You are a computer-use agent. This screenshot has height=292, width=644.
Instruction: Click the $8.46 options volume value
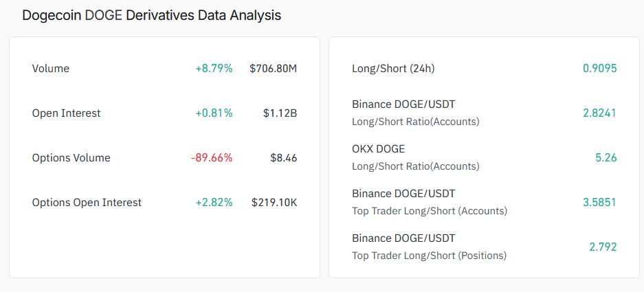click(x=284, y=158)
